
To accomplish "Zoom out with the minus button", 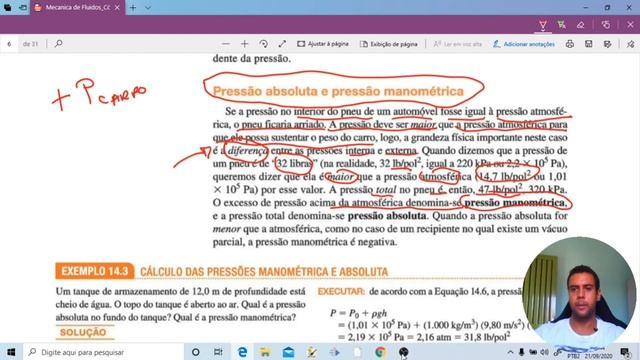I will coord(226,44).
